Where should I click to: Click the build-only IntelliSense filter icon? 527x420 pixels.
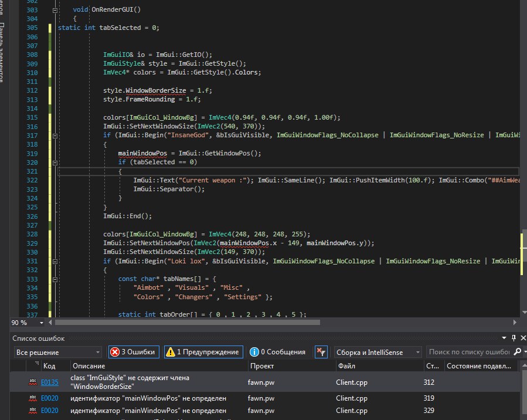coord(321,352)
